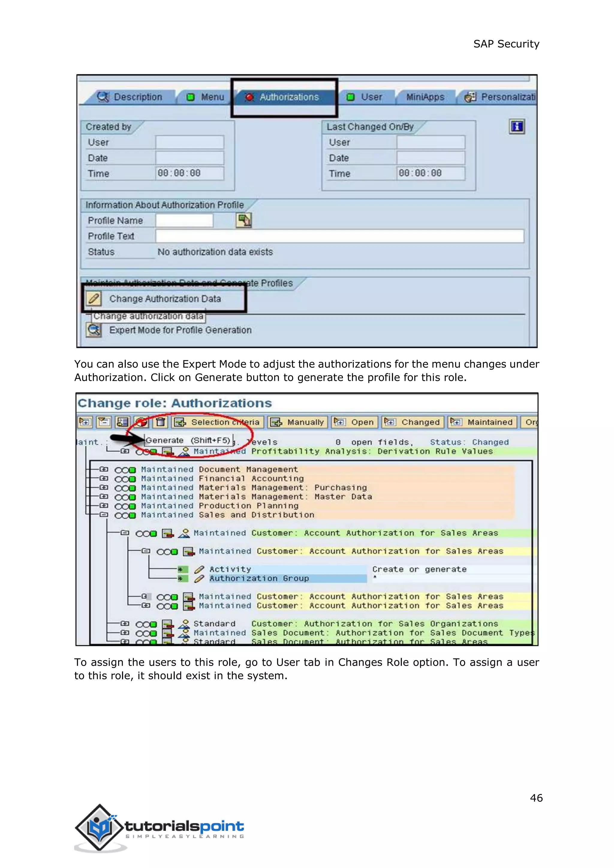614x868 pixels.
Task: Open the Description tab
Action: [x=130, y=97]
